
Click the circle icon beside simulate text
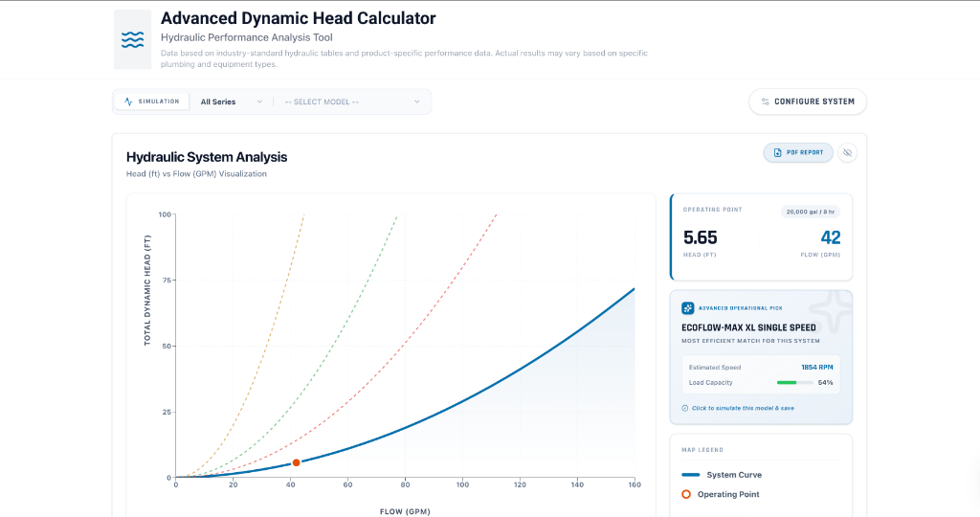685,408
